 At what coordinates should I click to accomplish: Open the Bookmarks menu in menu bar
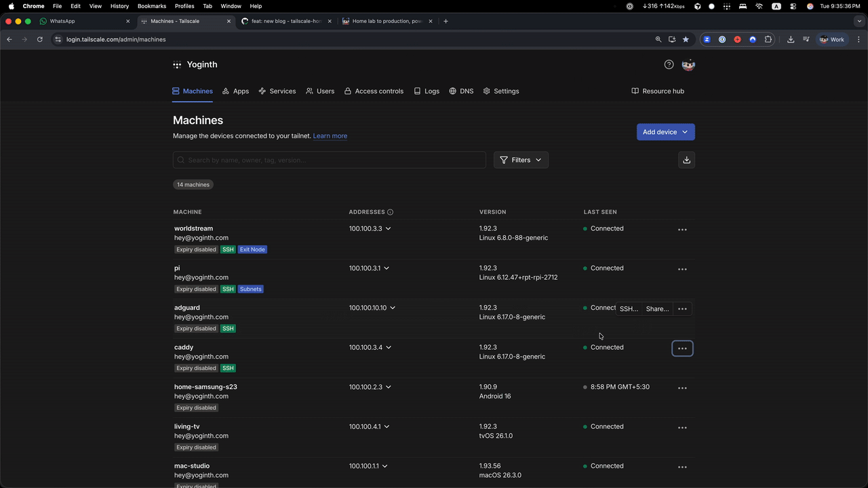151,6
